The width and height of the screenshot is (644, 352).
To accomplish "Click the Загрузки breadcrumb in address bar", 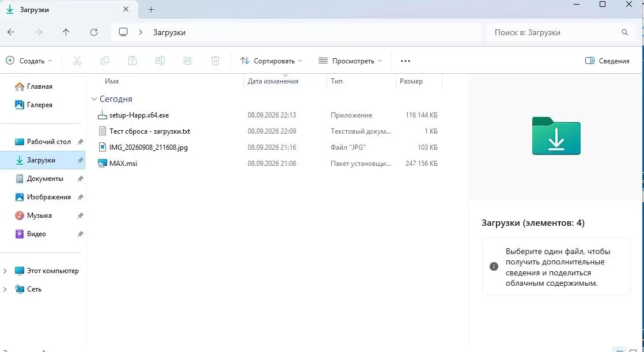I will (169, 32).
